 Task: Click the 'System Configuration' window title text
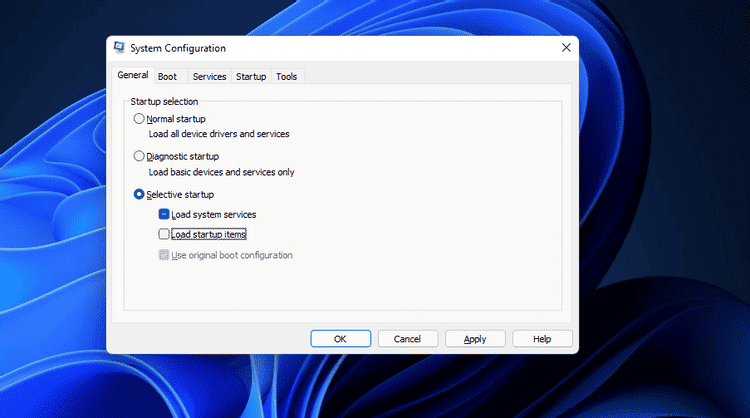click(178, 48)
